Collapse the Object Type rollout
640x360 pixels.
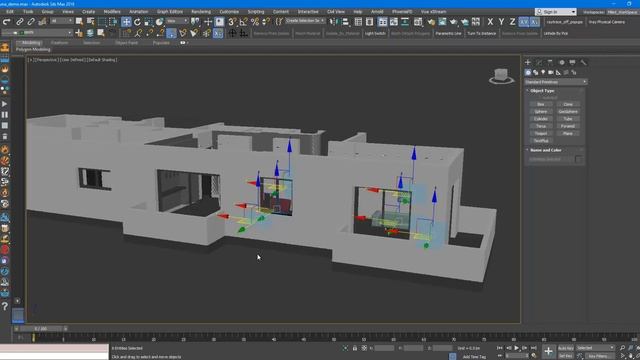pyautogui.click(x=542, y=91)
